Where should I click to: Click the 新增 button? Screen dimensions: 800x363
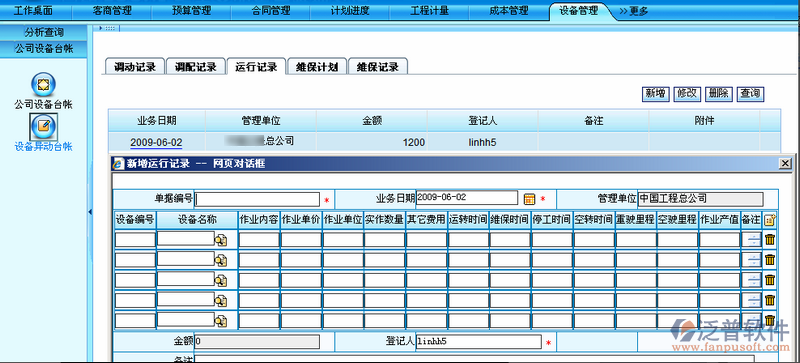click(x=656, y=93)
